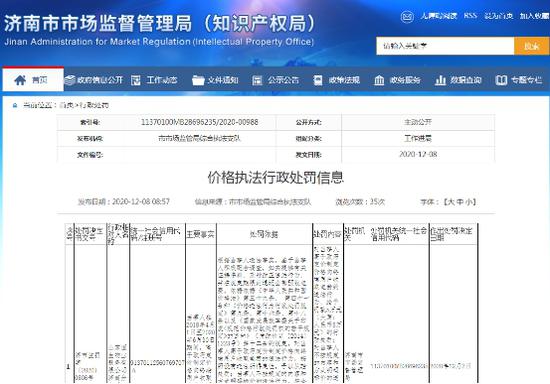The height and width of the screenshot is (384, 550).
Task: Set font size to 小
Action: pyautogui.click(x=470, y=202)
